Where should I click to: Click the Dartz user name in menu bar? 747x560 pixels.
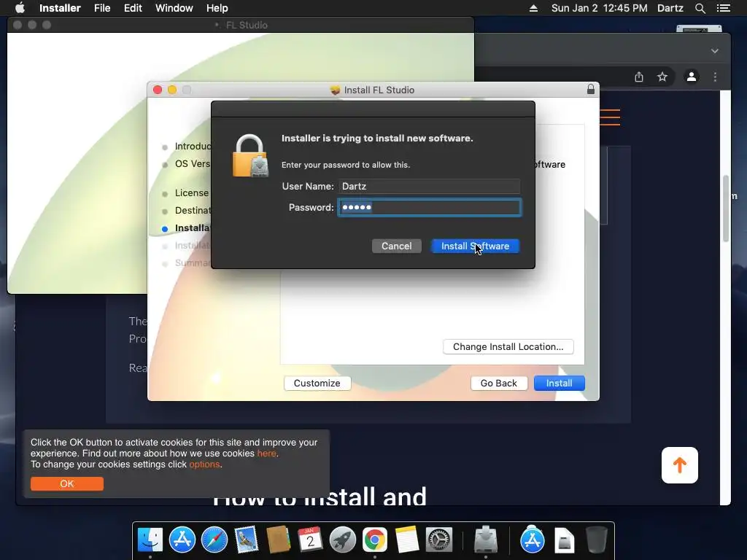670,8
